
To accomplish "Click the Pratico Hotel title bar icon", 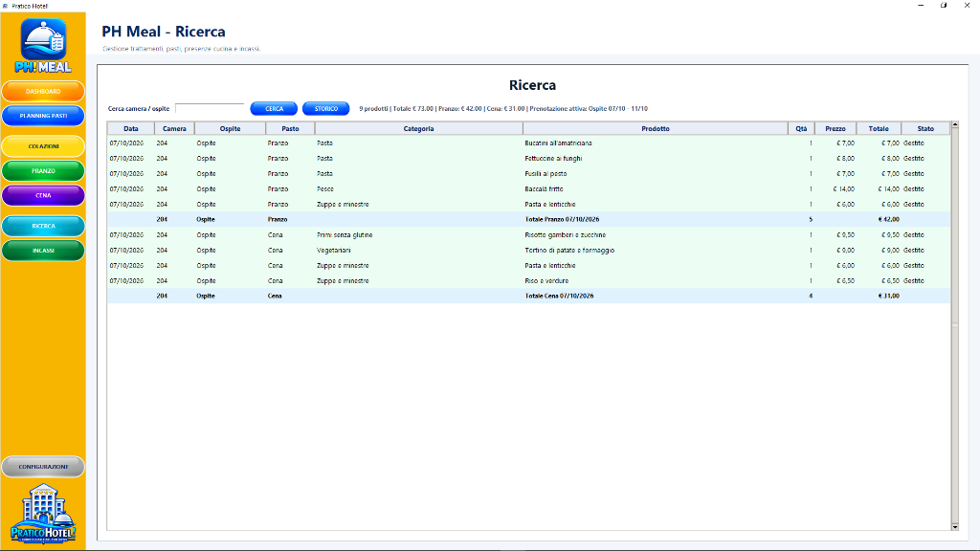I will click(x=6, y=6).
